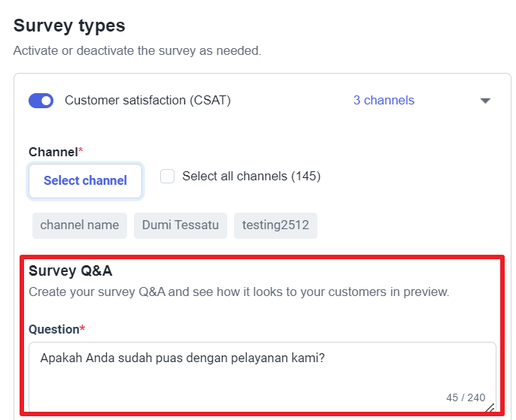Click the "Create your survey Q&A" description text
The width and height of the screenshot is (516, 420).
pos(238,292)
